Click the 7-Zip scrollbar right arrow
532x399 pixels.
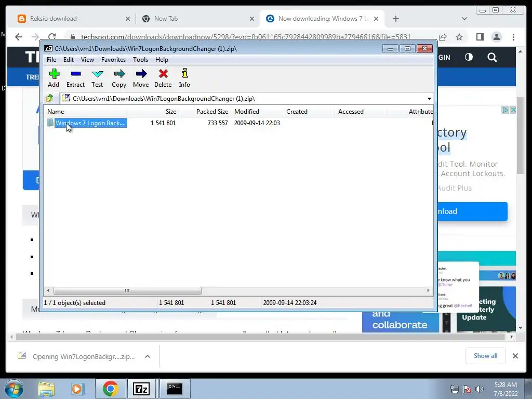pyautogui.click(x=428, y=290)
